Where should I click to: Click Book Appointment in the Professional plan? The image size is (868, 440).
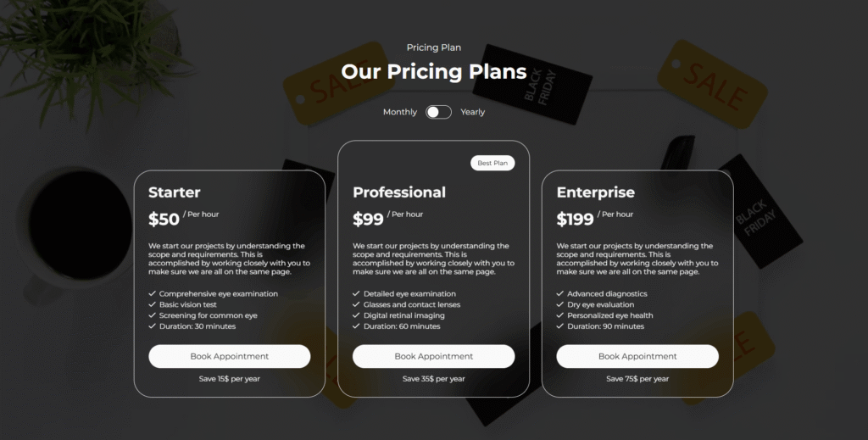tap(434, 356)
